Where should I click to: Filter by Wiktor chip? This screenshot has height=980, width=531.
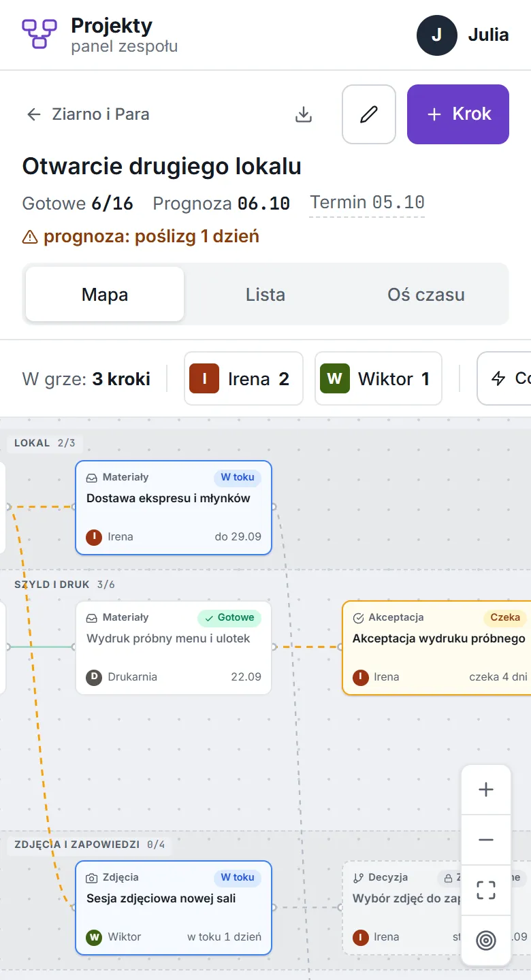379,378
